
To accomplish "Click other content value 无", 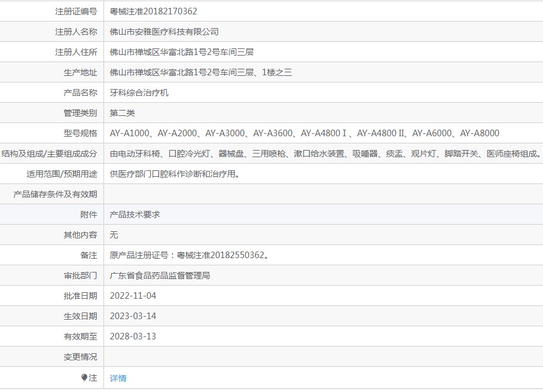I will (114, 235).
